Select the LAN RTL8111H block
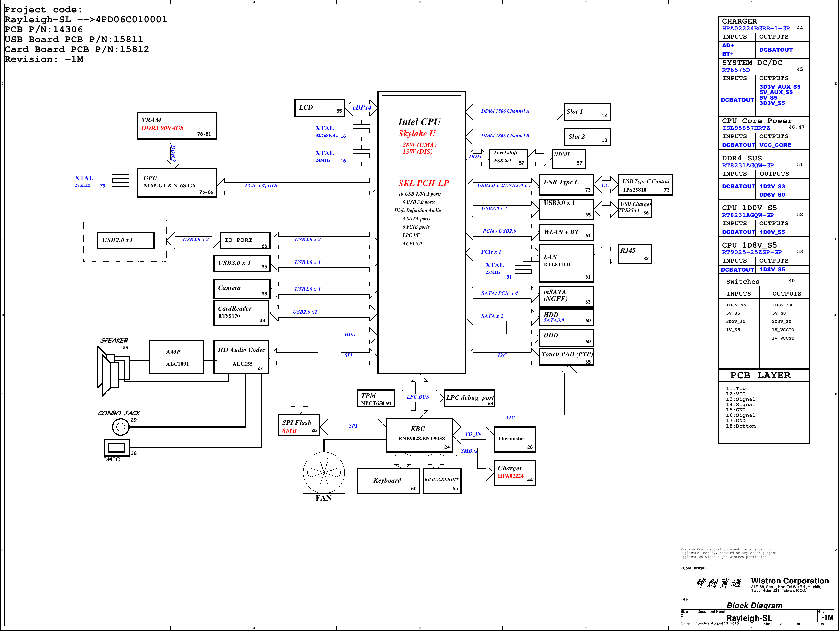This screenshot has width=840, height=631. (x=566, y=263)
